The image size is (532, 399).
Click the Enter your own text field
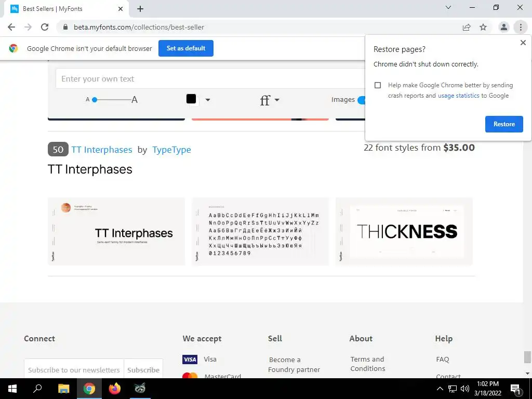click(x=210, y=79)
